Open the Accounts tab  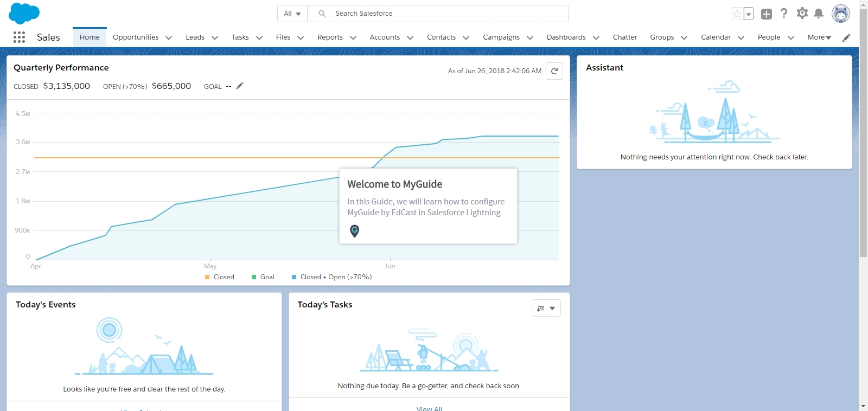click(x=385, y=37)
